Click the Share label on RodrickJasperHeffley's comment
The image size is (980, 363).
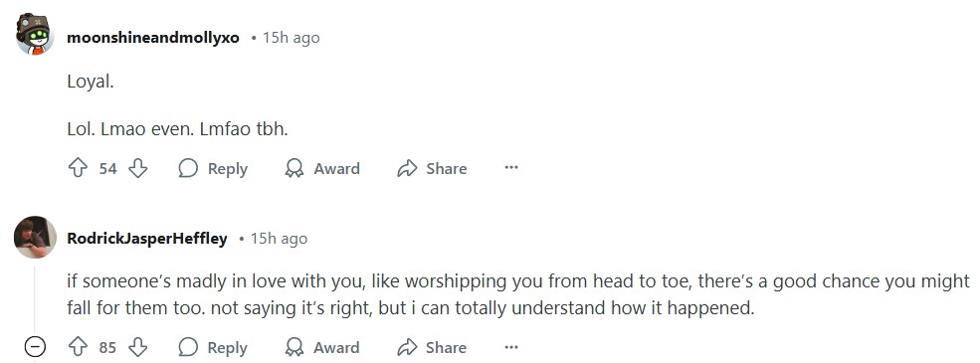click(x=447, y=347)
